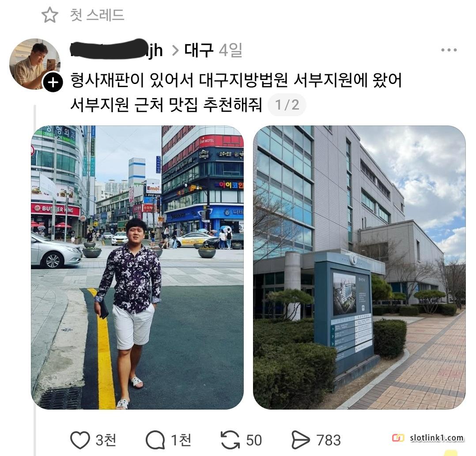
Task: Star the 첫 스레드 badge icon
Action: (50, 15)
